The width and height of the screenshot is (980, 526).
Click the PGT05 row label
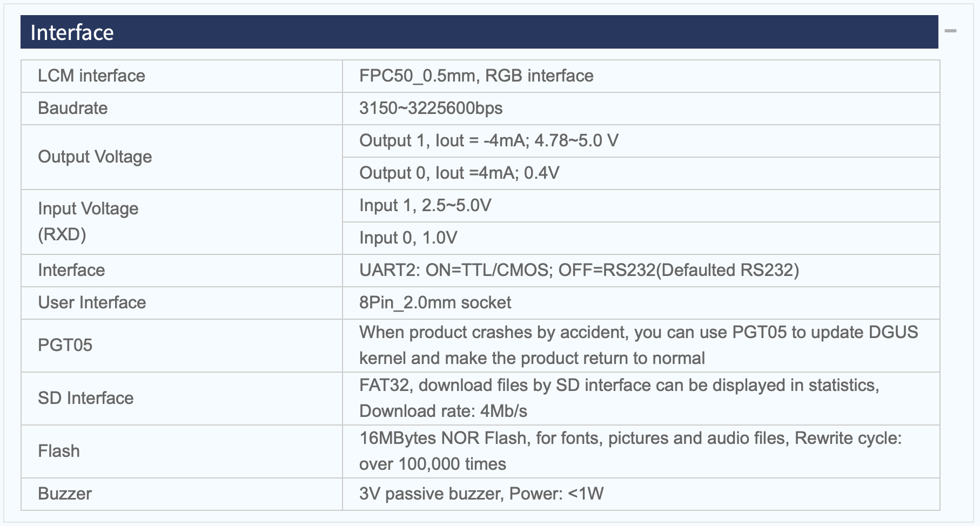65,345
